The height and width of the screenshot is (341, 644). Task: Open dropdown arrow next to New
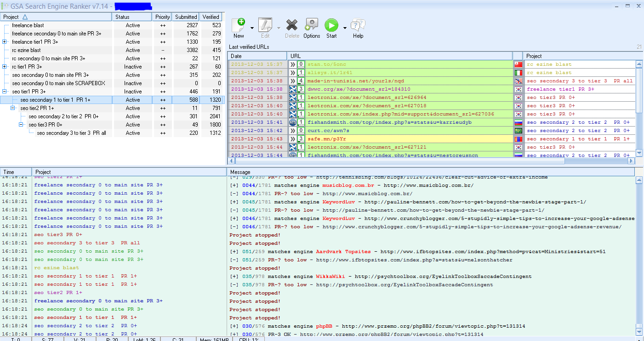[x=252, y=28]
